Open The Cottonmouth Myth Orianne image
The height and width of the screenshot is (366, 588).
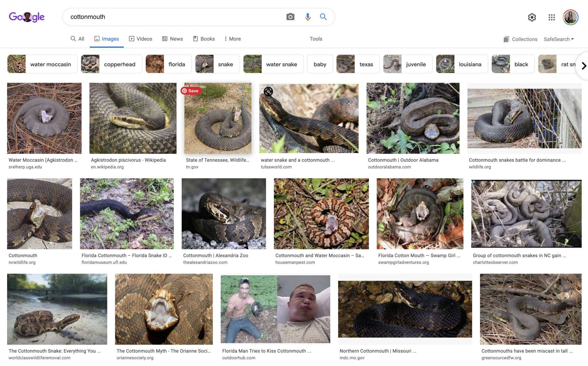164,309
